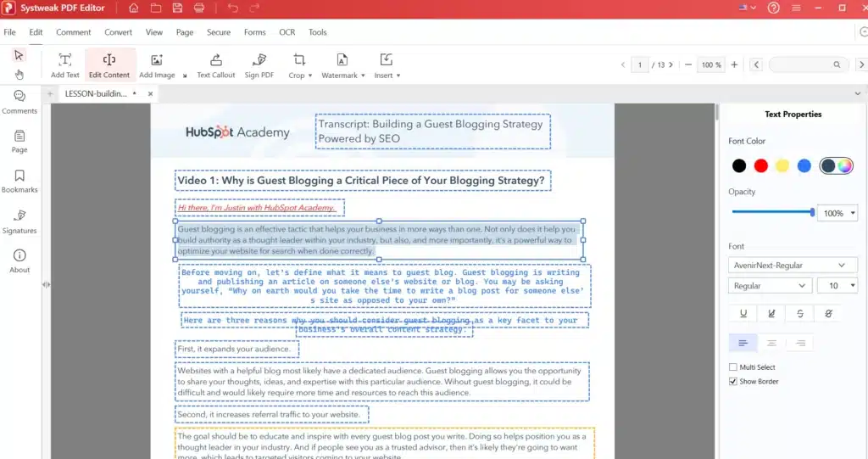This screenshot has width=868, height=459.
Task: Redo the last undone action
Action: point(254,8)
